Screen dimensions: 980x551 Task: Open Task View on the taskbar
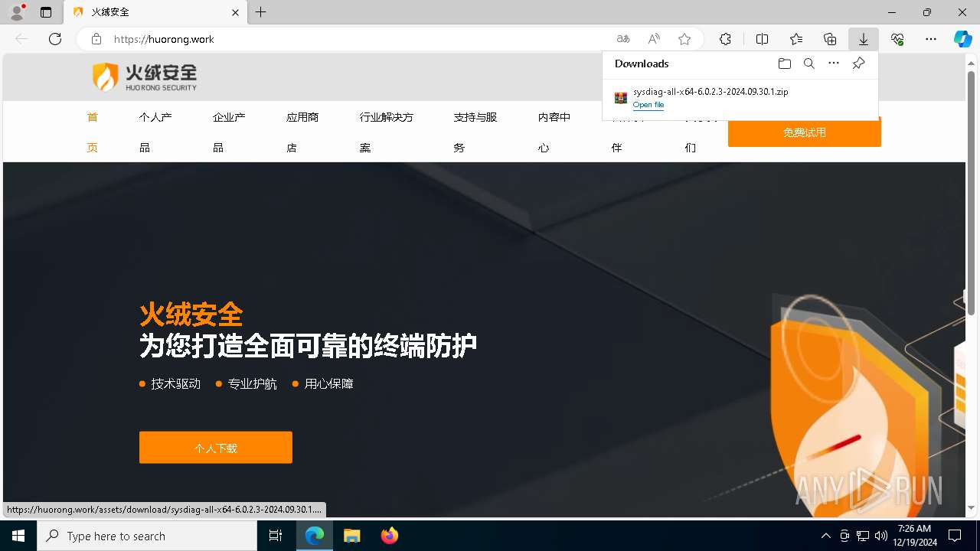[x=276, y=536]
